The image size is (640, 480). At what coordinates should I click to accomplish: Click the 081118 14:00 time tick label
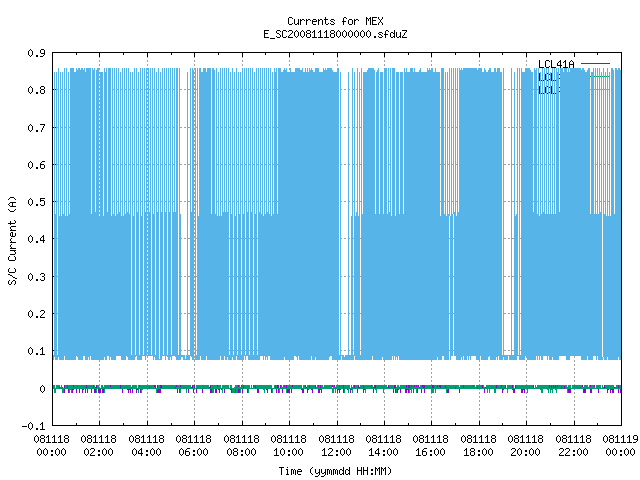click(x=383, y=446)
